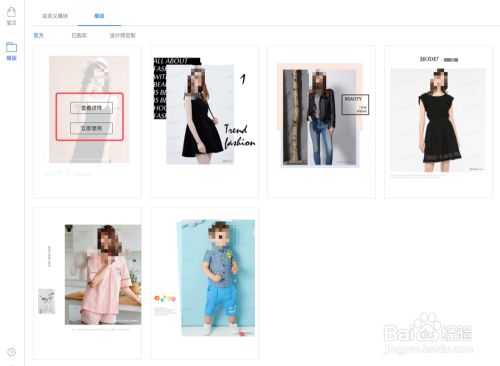
Task: Select the child in blue shorts template
Action: click(204, 283)
